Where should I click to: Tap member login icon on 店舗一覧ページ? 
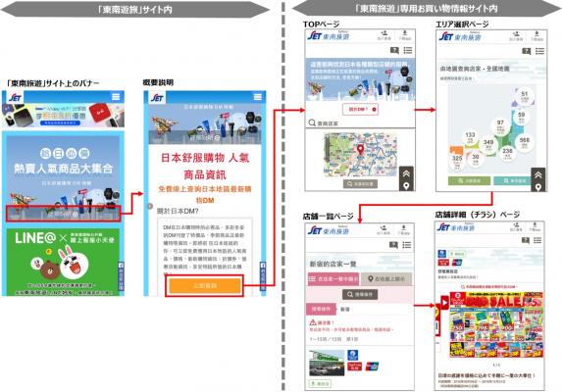point(383,230)
